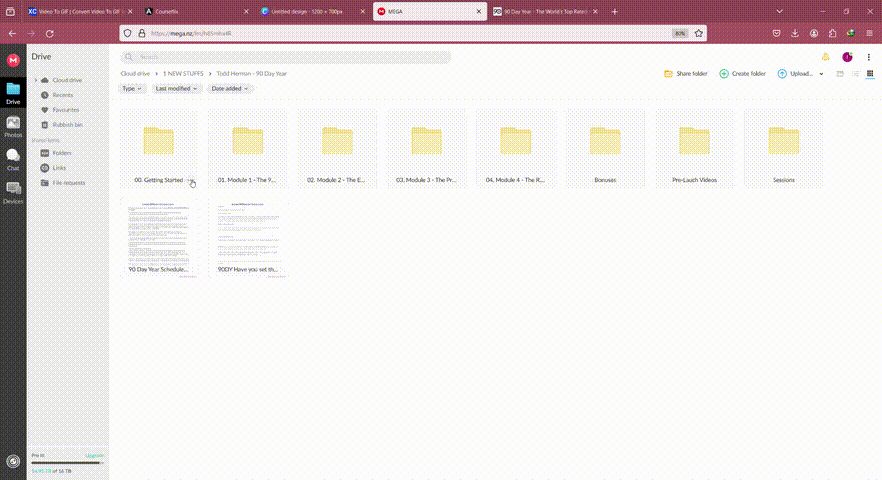Open shared Folders list
The height and width of the screenshot is (480, 882).
point(61,153)
